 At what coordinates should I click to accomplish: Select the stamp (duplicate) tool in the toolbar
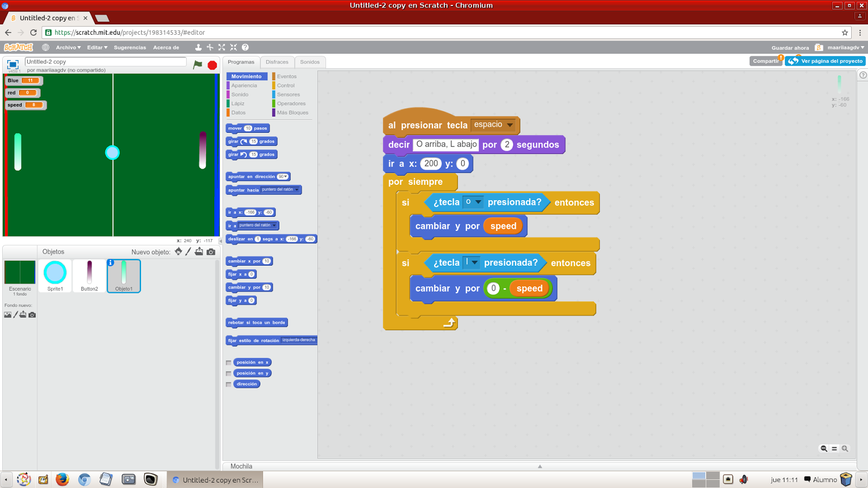point(198,48)
